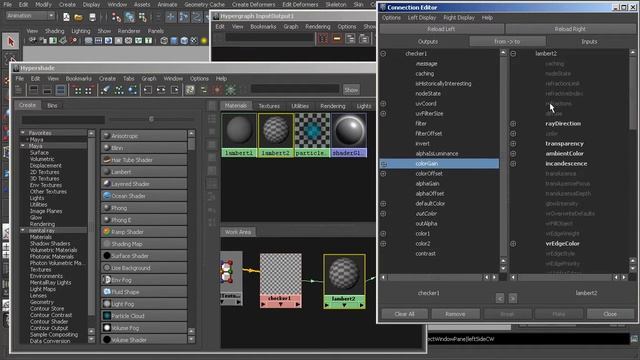Click the Remove button in Connection Editor

tap(455, 314)
